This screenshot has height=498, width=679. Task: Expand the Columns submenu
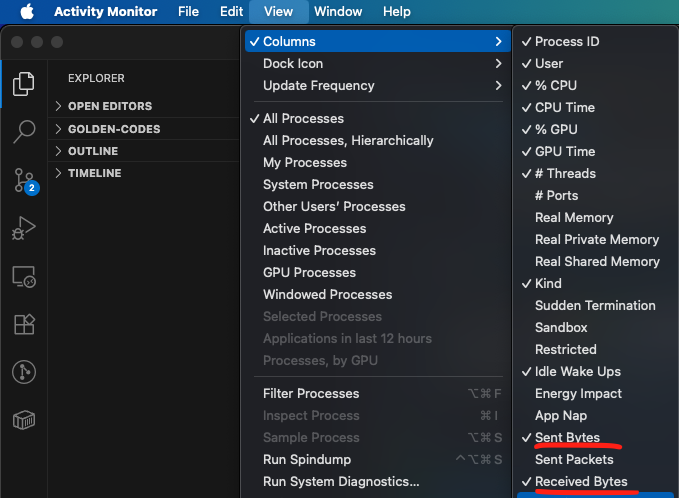click(x=378, y=42)
